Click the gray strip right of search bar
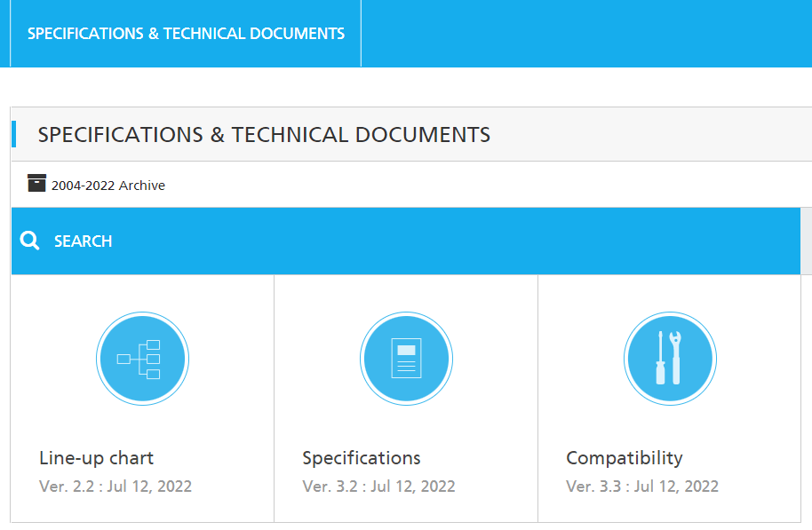812x530 pixels. [x=806, y=241]
